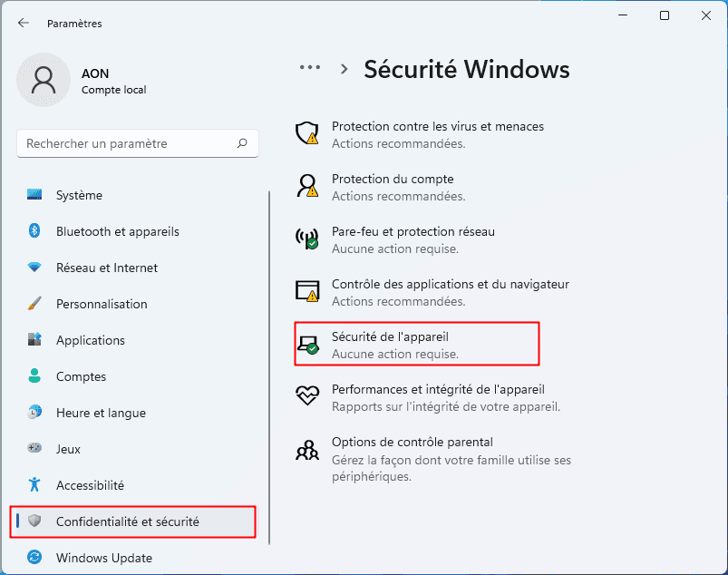Open the breadcrumb ellipsis menu

coord(311,68)
